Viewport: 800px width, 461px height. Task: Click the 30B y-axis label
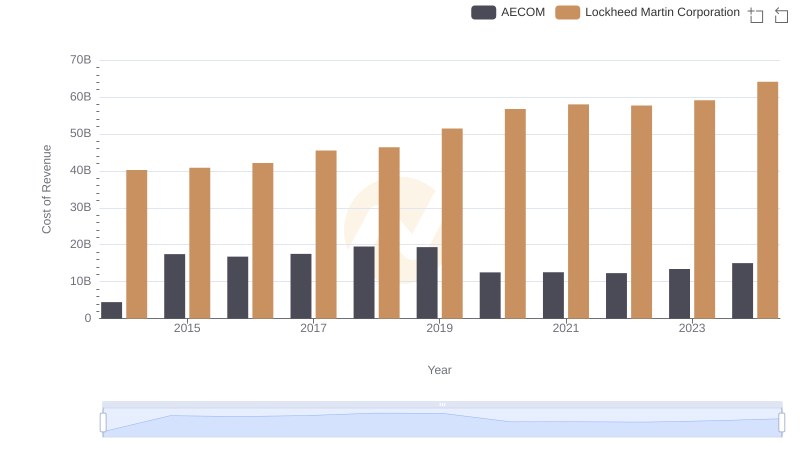[x=81, y=208]
